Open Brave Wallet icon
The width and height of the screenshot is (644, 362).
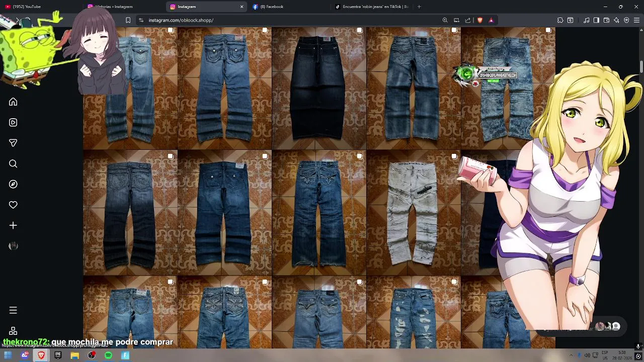(606, 20)
